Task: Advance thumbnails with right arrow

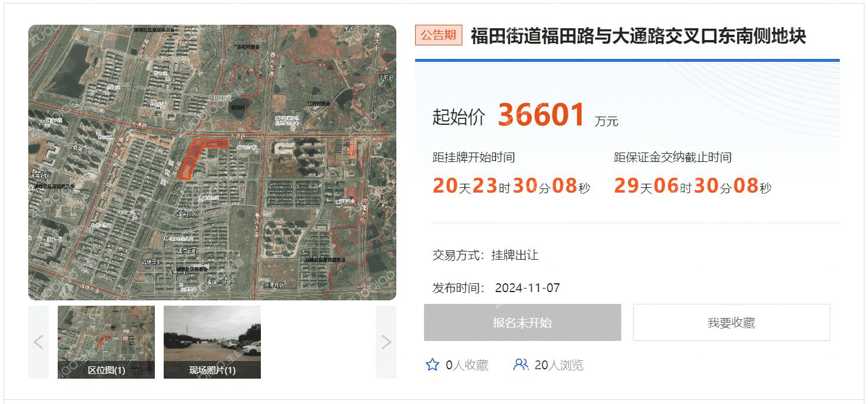Action: point(386,342)
